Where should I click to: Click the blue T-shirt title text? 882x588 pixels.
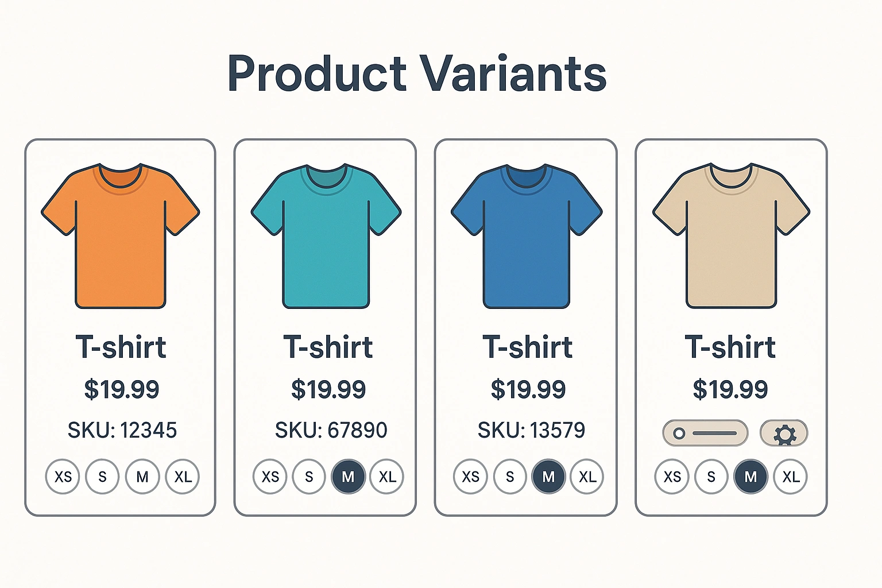[x=527, y=347]
